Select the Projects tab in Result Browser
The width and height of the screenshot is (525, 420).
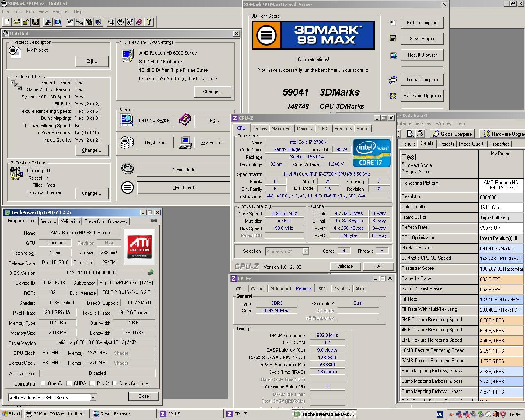click(446, 144)
